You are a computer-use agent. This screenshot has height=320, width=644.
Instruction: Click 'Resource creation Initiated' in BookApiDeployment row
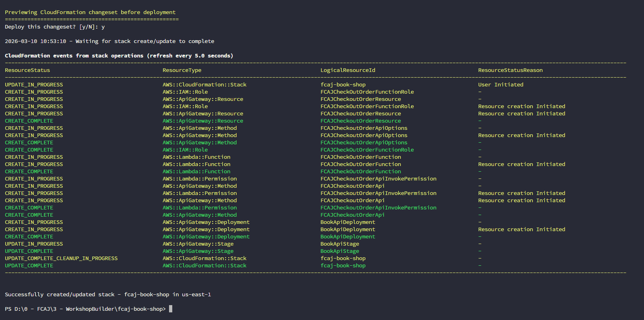click(522, 229)
